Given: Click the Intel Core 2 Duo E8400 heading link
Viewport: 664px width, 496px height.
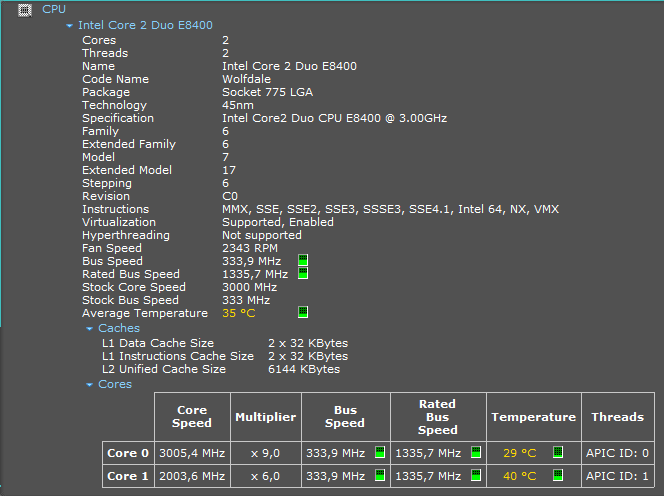Looking at the screenshot, I should point(145,25).
